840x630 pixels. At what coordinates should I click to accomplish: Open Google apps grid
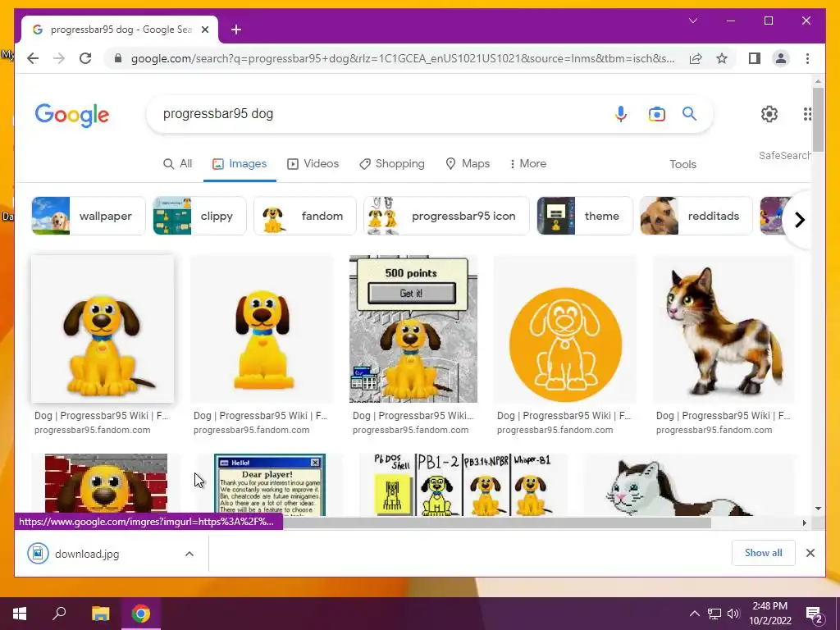click(x=807, y=113)
